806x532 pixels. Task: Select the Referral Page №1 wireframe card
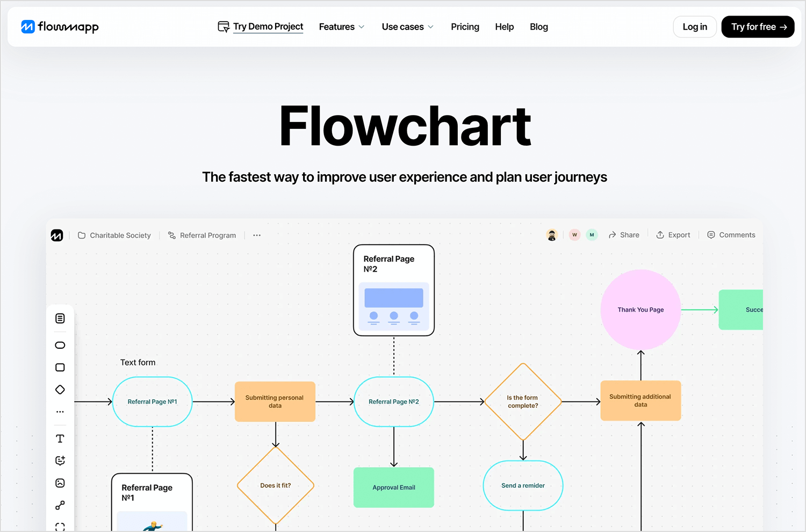pyautogui.click(x=152, y=502)
